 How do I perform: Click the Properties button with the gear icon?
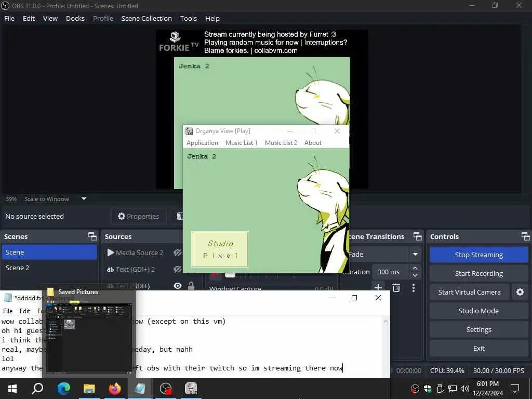138,216
